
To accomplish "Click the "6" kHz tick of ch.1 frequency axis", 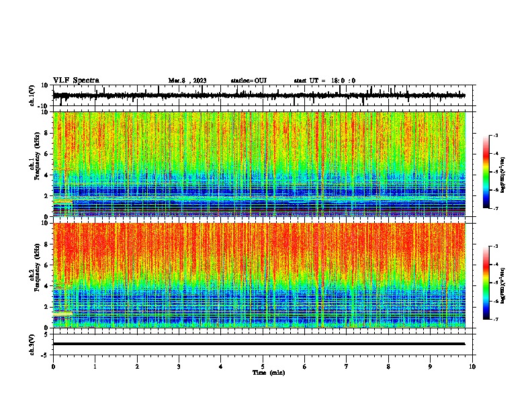I will coord(47,154).
